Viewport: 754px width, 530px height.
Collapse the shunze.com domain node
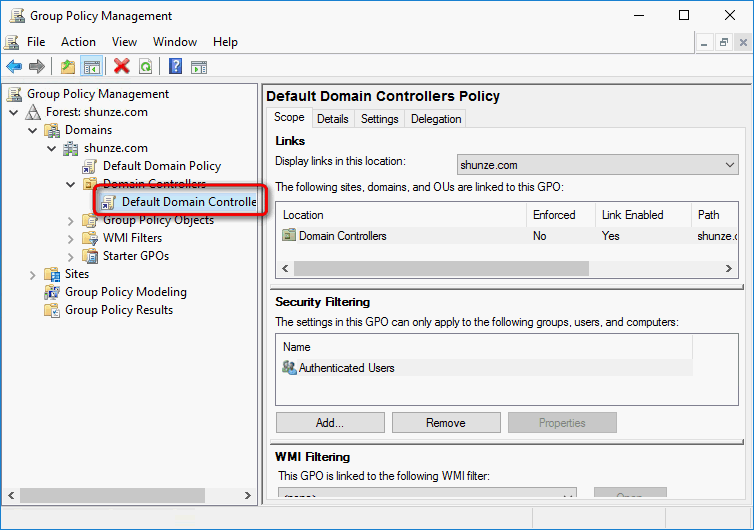tap(51, 149)
